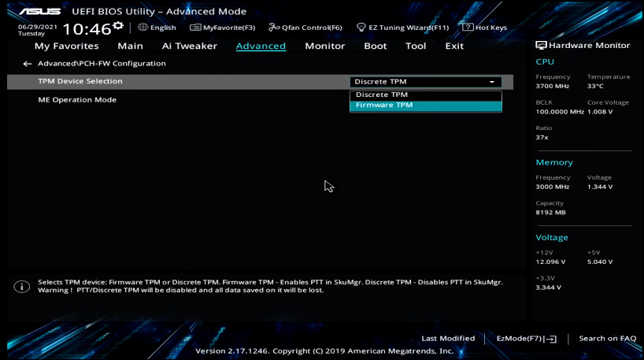Launch the EZ Tuning Wizard
This screenshot has height=360, width=644.
pyautogui.click(x=402, y=28)
